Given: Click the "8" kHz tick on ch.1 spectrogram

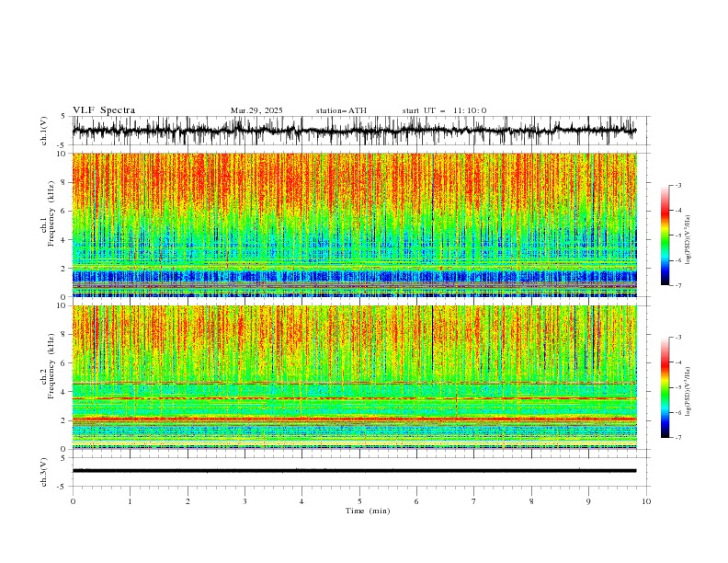Looking at the screenshot, I should coord(64,182).
